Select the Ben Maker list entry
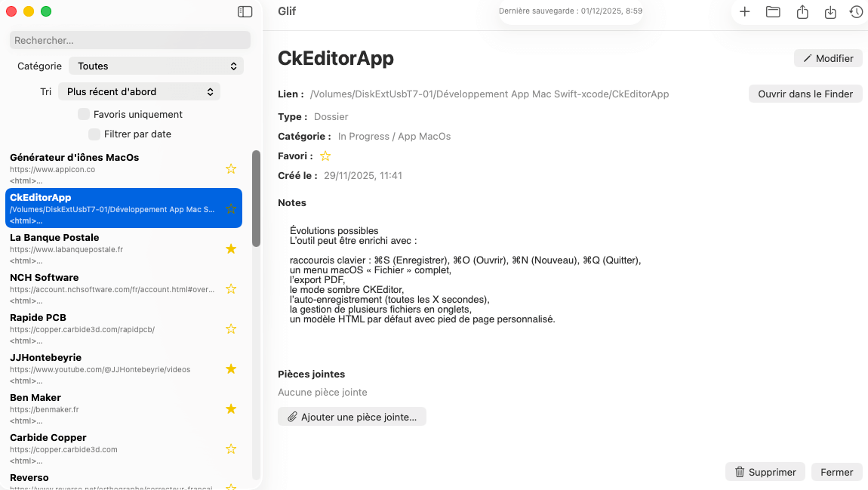This screenshot has width=868, height=490. (x=113, y=403)
